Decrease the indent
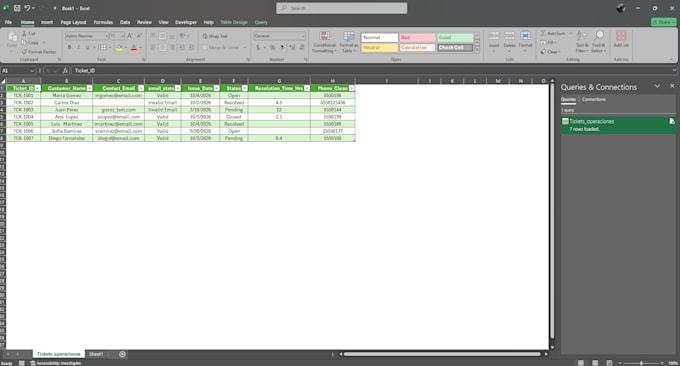 tap(181, 47)
